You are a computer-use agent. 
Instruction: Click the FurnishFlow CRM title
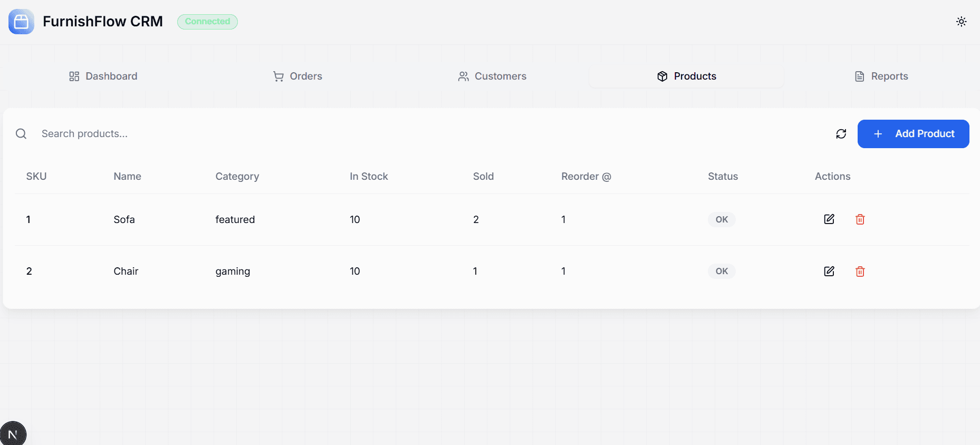pyautogui.click(x=103, y=22)
